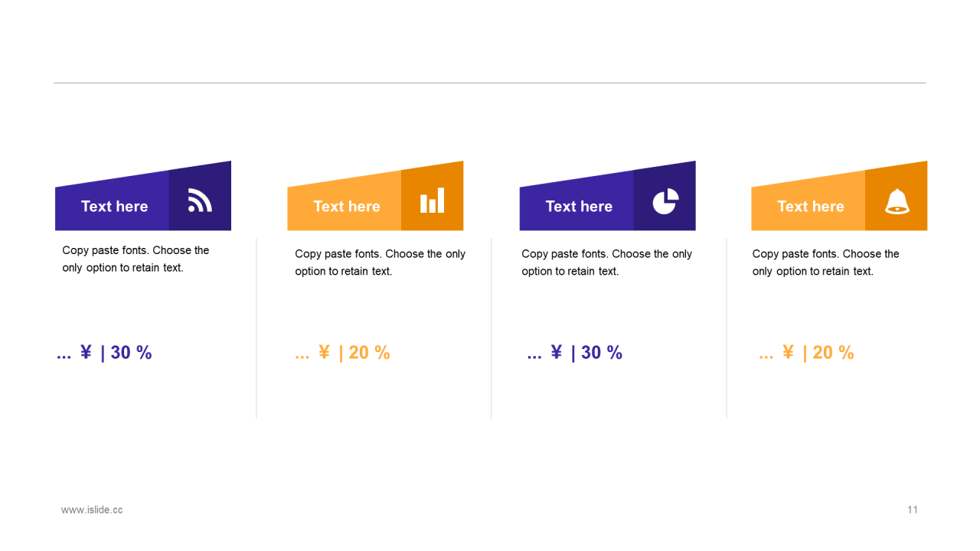Select third column's 'Copy paste fonts' text
Image resolution: width=980 pixels, height=551 pixels.
pyautogui.click(x=606, y=262)
